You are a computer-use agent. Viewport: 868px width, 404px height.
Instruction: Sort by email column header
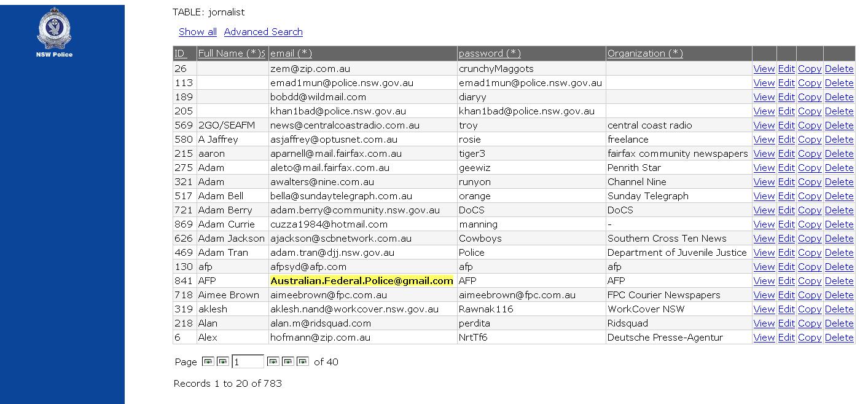[291, 53]
